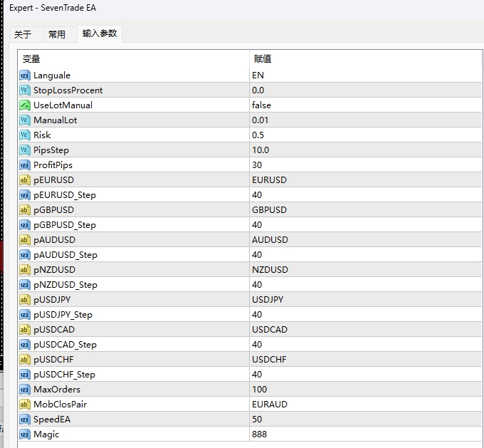The height and width of the screenshot is (448, 484).
Task: Click the integer icon beside pAUDUSD_Step
Action: tap(25, 254)
